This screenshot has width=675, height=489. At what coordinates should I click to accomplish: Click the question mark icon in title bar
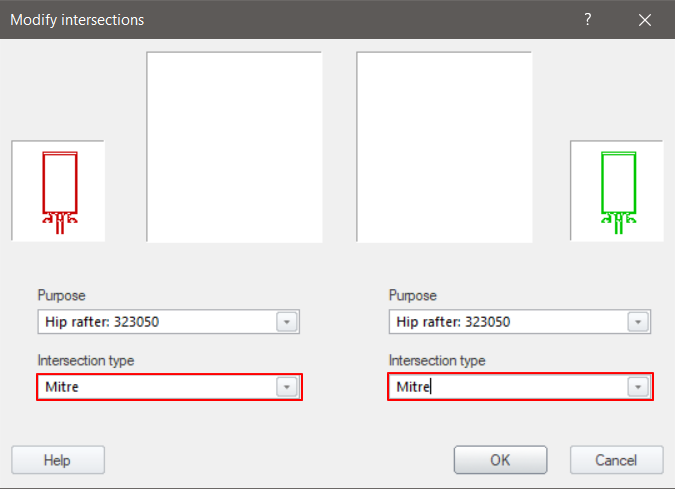click(x=588, y=19)
